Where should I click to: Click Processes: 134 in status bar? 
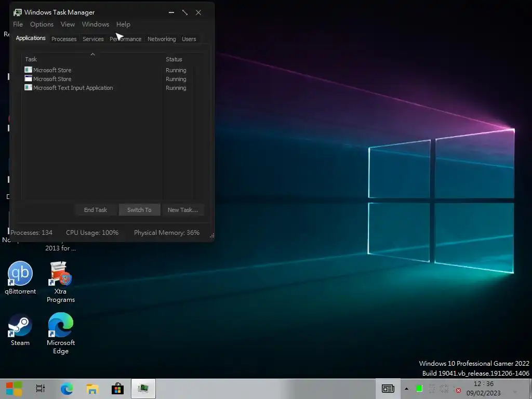[x=31, y=233]
